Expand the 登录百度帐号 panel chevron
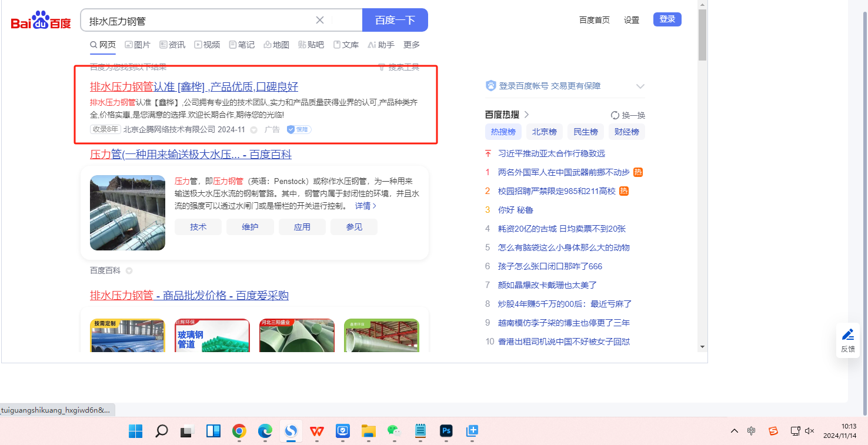The height and width of the screenshot is (445, 868). pyautogui.click(x=640, y=86)
